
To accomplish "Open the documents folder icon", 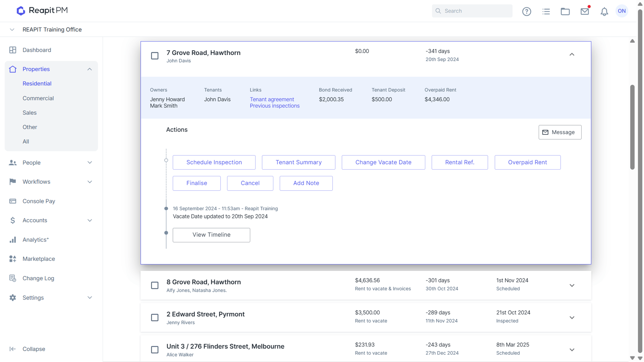I will (565, 12).
